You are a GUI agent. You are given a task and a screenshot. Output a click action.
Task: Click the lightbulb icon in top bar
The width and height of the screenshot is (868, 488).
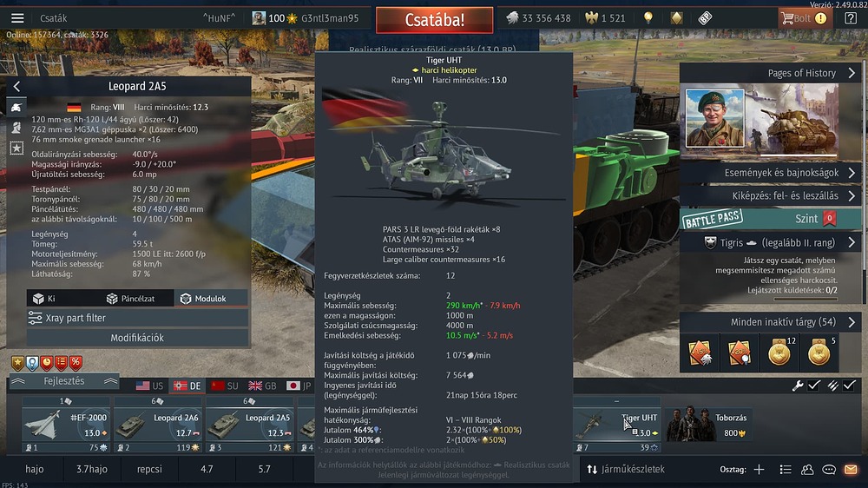point(648,18)
